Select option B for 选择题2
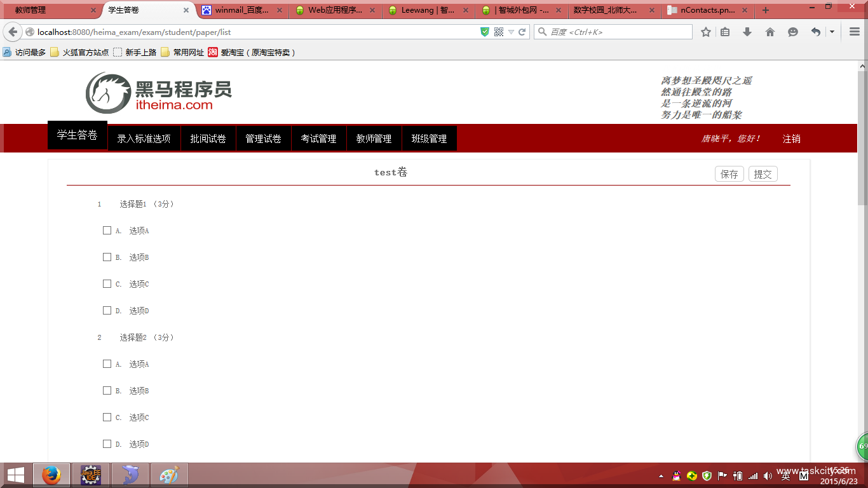Screen dimensions: 868x488 [x=107, y=391]
